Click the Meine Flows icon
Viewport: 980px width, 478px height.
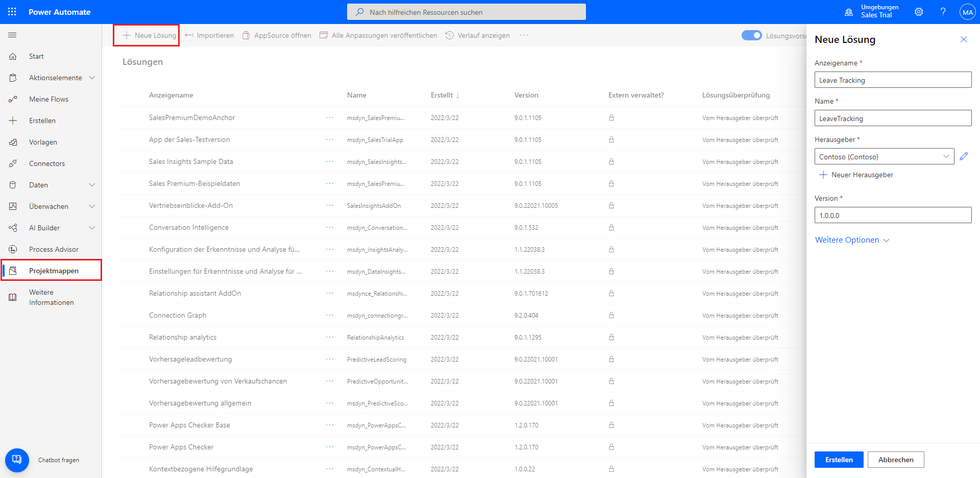(x=13, y=99)
